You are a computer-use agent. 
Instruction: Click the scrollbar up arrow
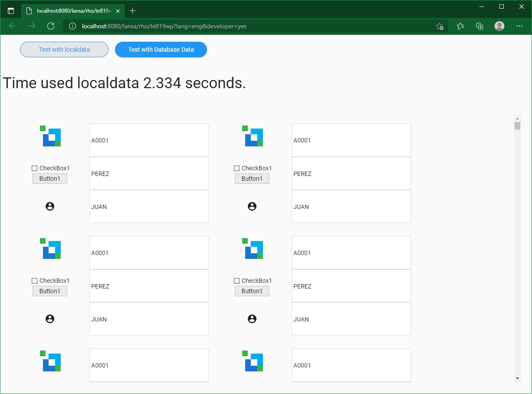pyautogui.click(x=517, y=119)
